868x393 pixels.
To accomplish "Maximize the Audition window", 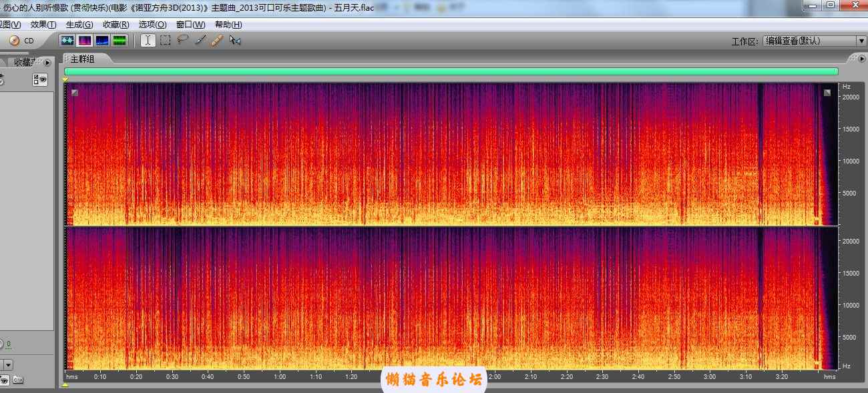I will (830, 5).
